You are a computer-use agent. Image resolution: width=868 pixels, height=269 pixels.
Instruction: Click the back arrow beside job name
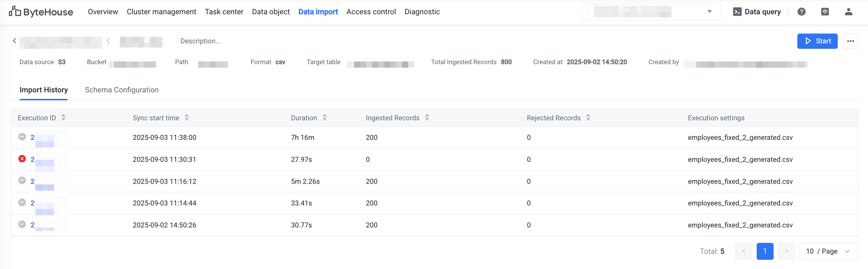(15, 41)
